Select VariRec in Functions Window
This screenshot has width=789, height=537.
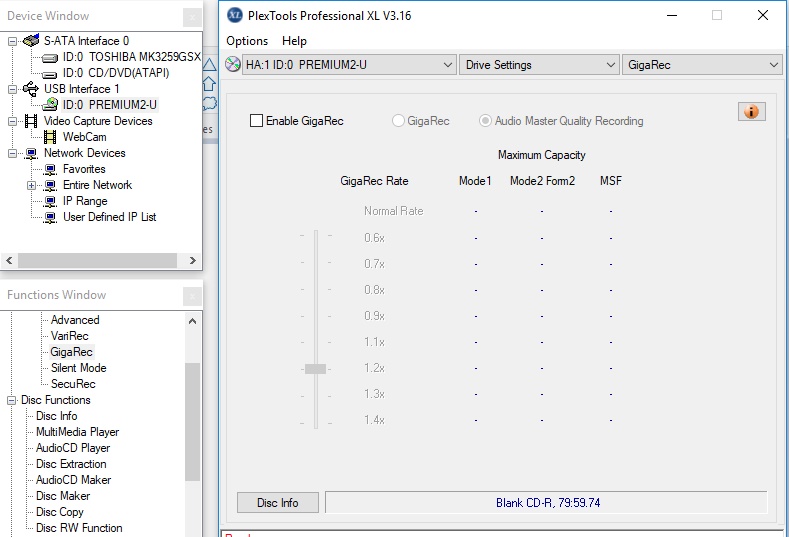[x=69, y=336]
